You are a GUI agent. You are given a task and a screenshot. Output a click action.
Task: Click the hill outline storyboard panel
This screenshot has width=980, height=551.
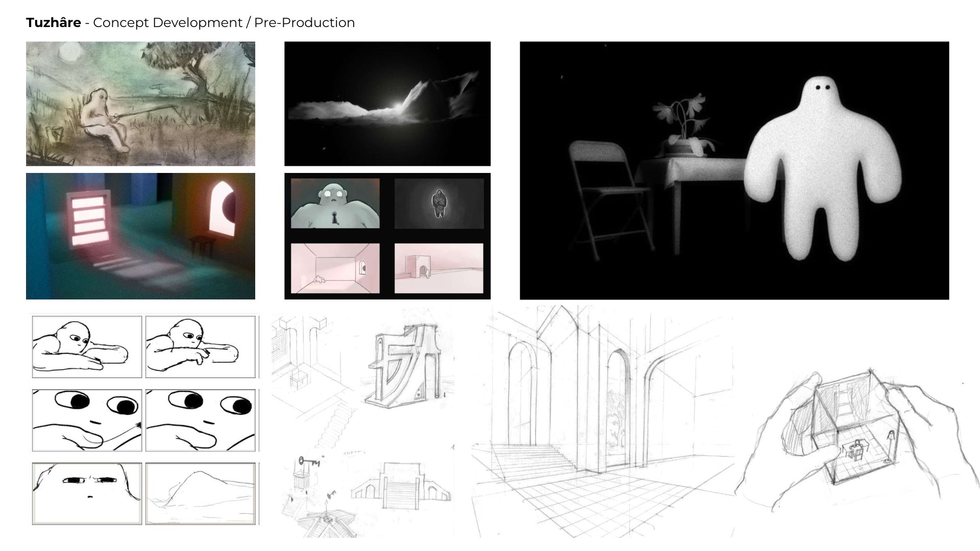[200, 493]
